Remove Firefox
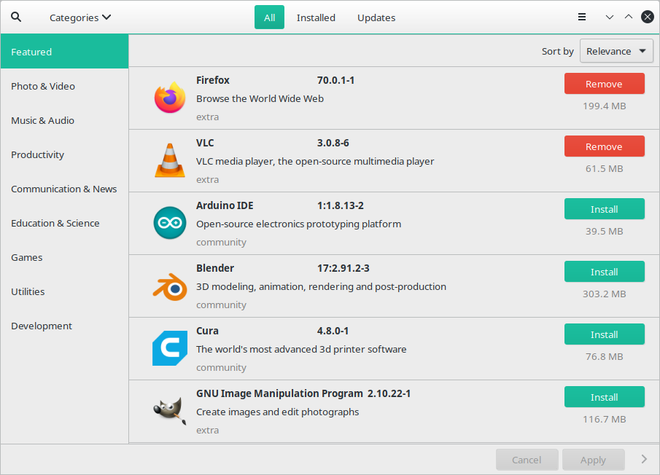660x475 pixels. pos(604,84)
